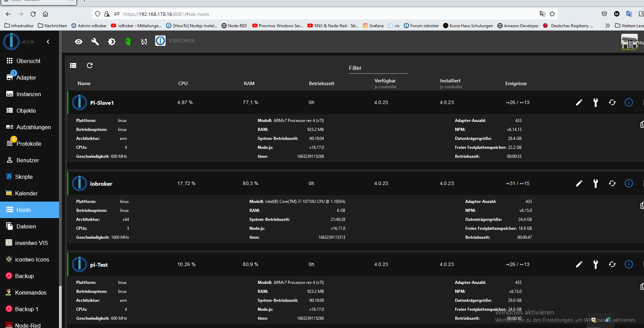644x328 pixels.
Task: Restart the iobroker host
Action: click(612, 183)
